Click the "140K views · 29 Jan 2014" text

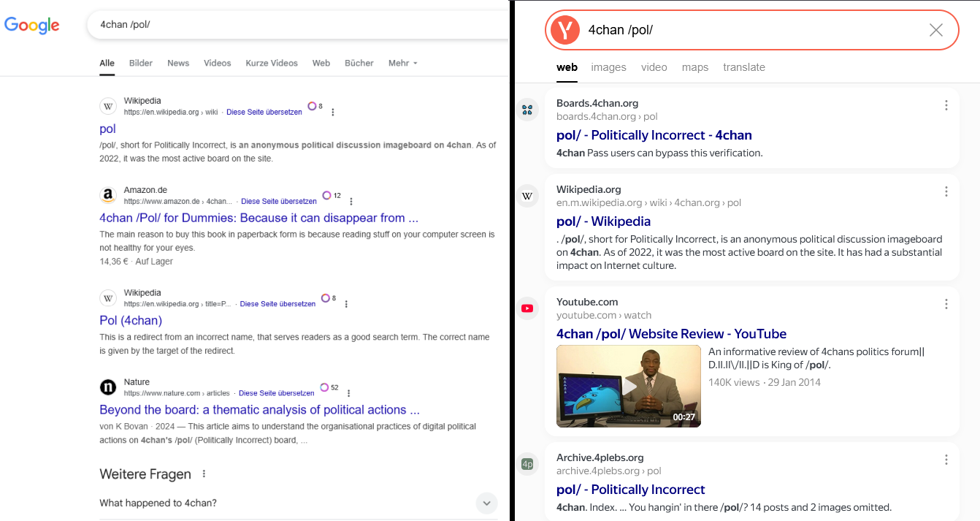pyautogui.click(x=765, y=382)
